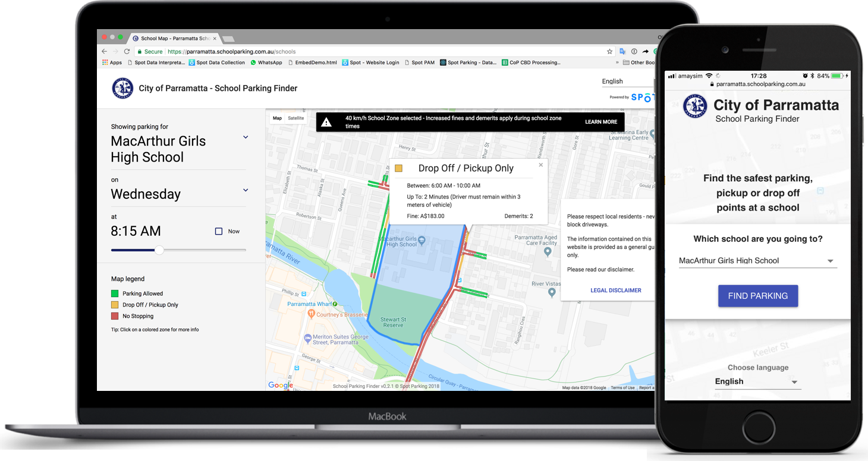868x461 pixels.
Task: Open the Choose language dropdown on phone
Action: (758, 382)
